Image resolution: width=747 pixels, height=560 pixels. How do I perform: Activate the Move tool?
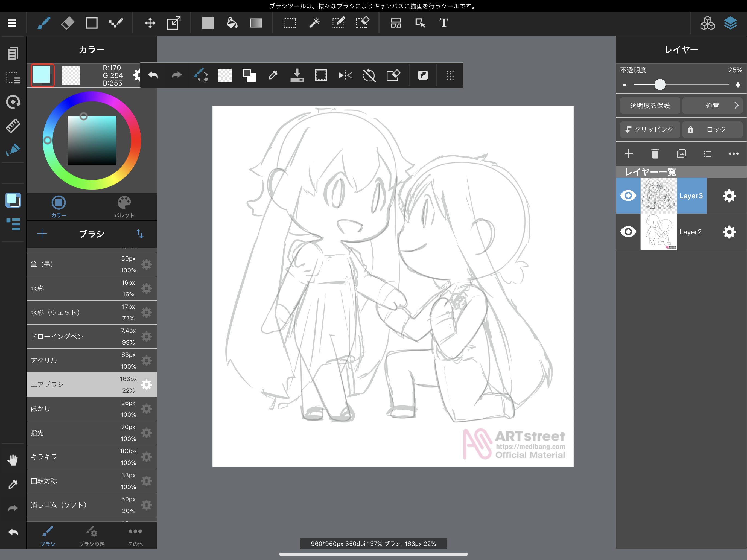[150, 23]
